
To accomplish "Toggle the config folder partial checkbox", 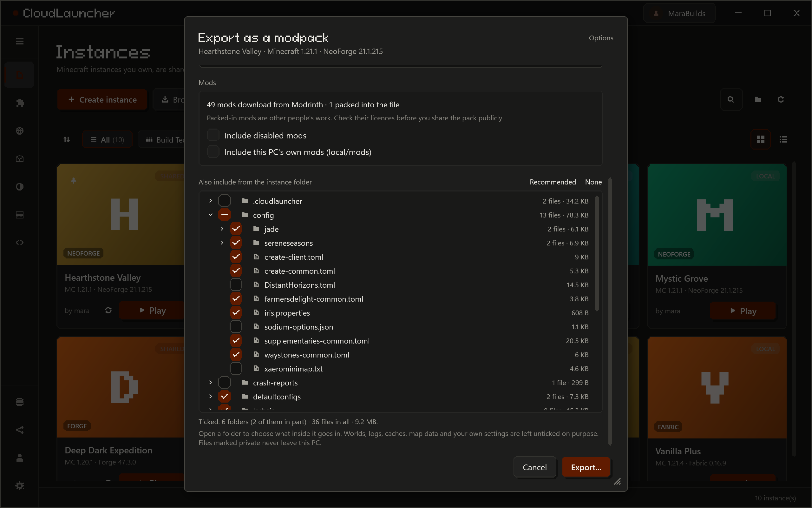I will point(225,215).
